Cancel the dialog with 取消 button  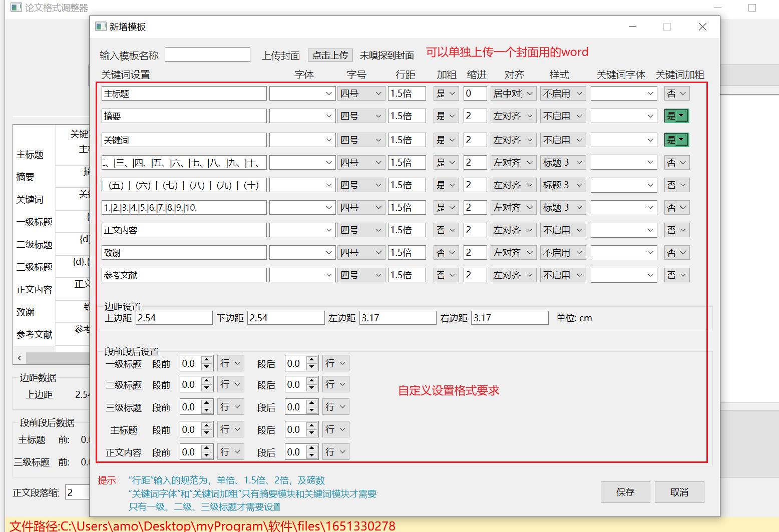679,492
